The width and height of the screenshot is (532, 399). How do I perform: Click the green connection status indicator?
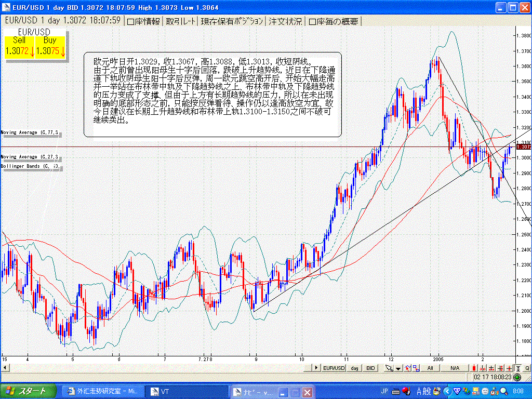click(517, 377)
